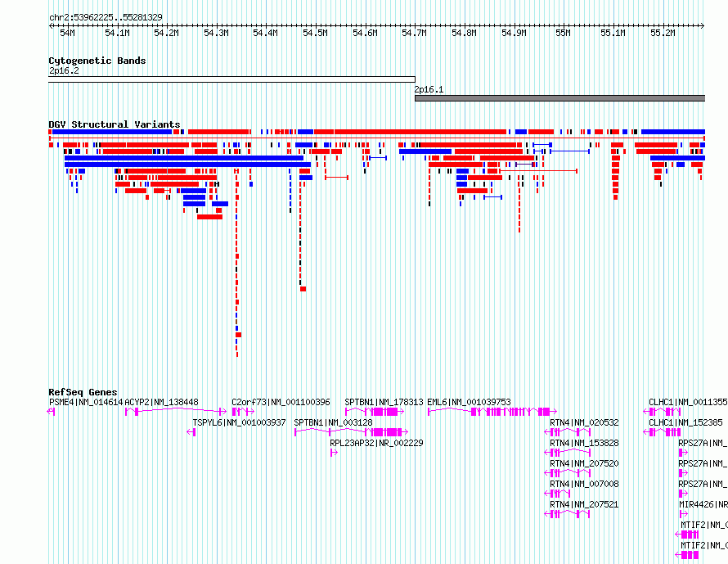Click the grey 2p16.1 cytogenetic band bar
Image resolution: width=728 pixels, height=564 pixels.
(x=560, y=98)
